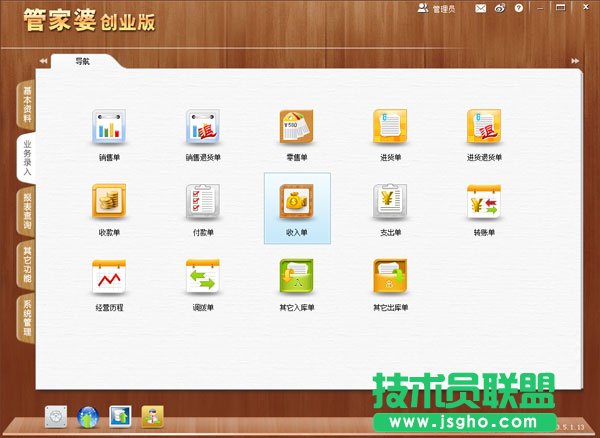The image size is (600, 438).
Task: Click the customer service person dock icon
Action: coord(153,417)
